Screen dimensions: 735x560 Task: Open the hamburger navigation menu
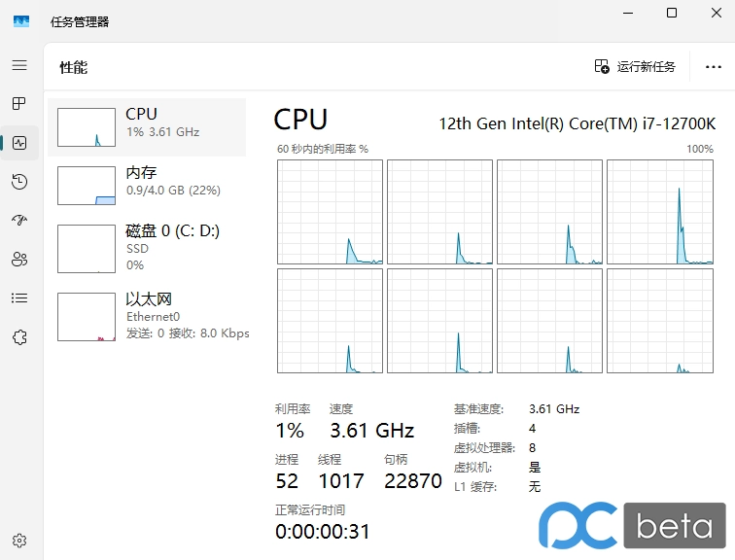pos(19,65)
